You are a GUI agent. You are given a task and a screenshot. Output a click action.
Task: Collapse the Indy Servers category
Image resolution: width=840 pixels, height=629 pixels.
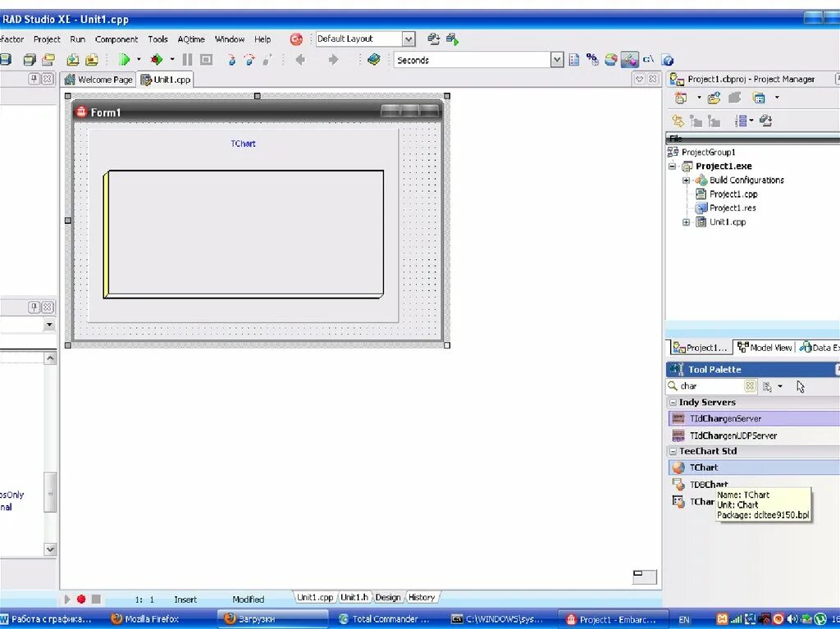tap(673, 403)
